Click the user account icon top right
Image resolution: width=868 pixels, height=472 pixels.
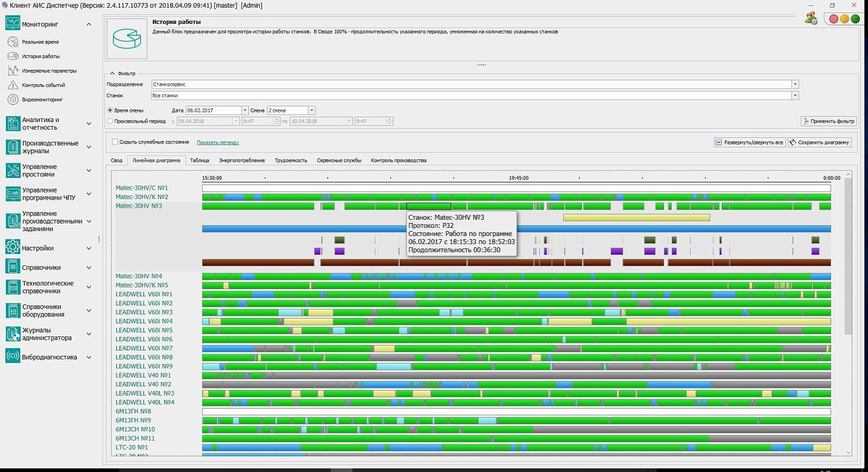[811, 18]
